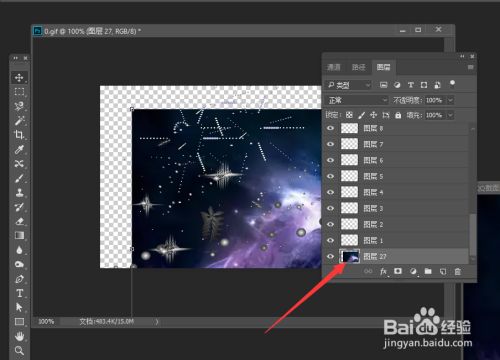Toggle the layer filtering switch
The width and height of the screenshot is (500, 360).
tap(452, 83)
